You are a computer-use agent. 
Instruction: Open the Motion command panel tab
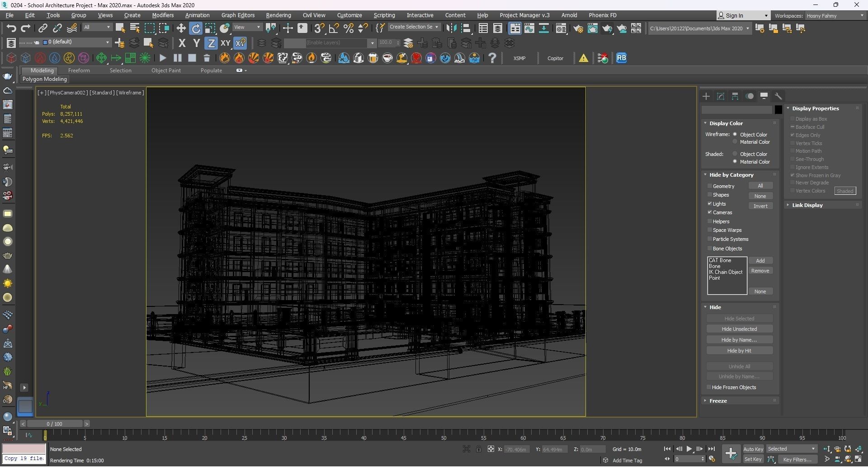750,96
